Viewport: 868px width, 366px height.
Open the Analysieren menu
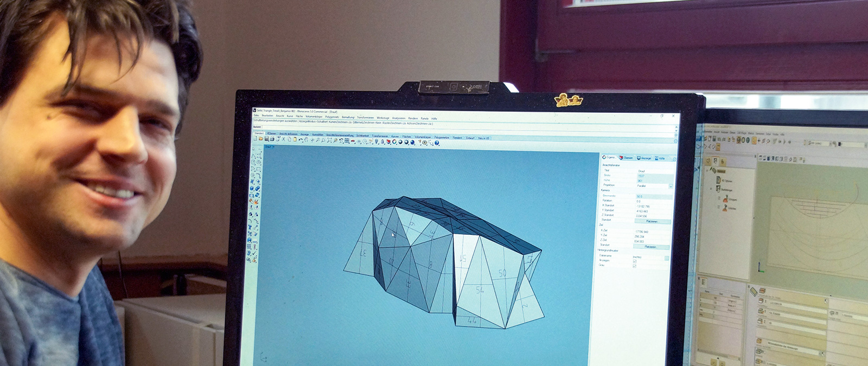click(399, 118)
